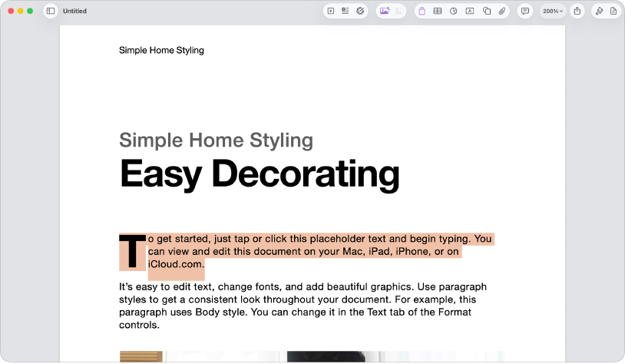Screen dimensions: 625x364
Task: Click the small page header Simple Home Styling
Action: click(x=161, y=51)
